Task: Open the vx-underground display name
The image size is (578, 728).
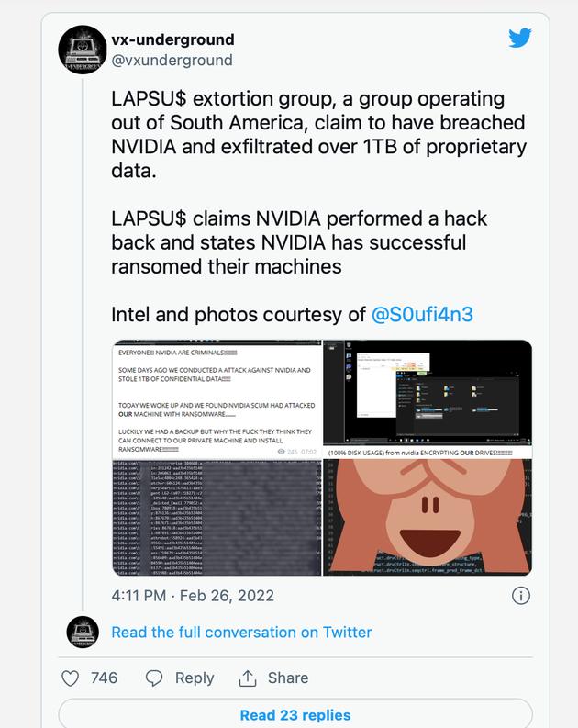Action: pos(172,39)
